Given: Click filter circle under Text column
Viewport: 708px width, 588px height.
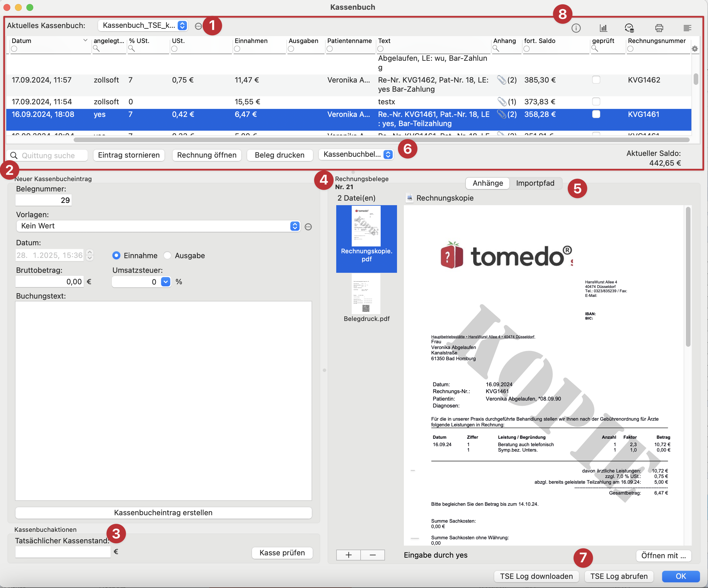Looking at the screenshot, I should [x=380, y=49].
